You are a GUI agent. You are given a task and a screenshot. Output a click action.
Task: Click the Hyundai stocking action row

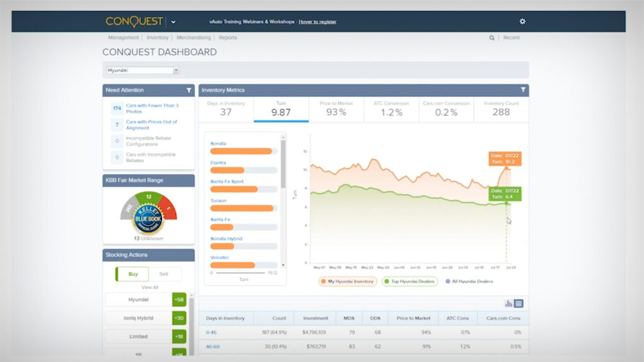point(138,300)
